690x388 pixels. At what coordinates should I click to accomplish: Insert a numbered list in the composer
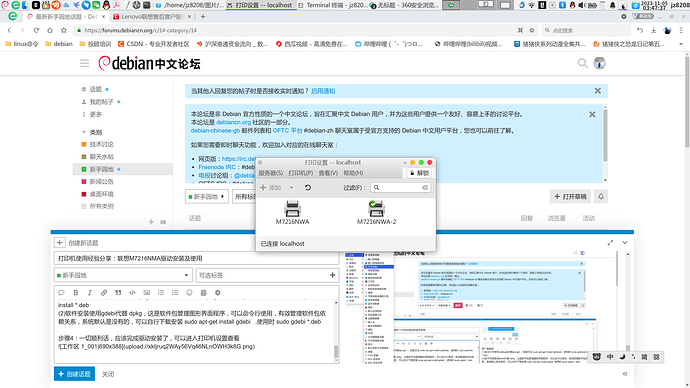click(175, 293)
